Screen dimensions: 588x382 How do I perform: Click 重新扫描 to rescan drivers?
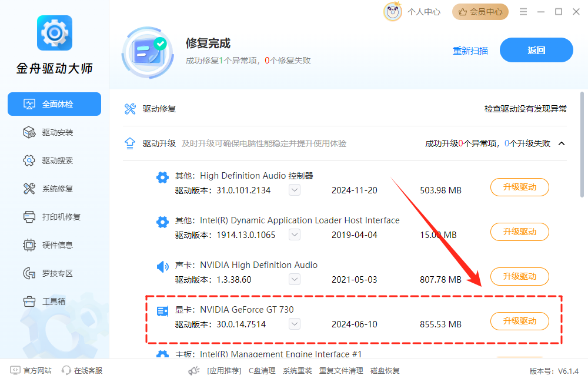[x=470, y=51]
